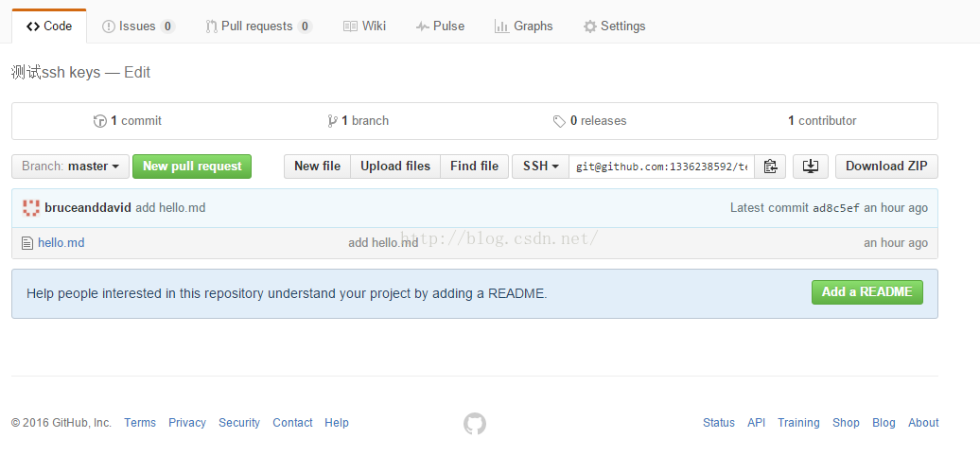
Task: View the 1 commit history
Action: [x=128, y=121]
